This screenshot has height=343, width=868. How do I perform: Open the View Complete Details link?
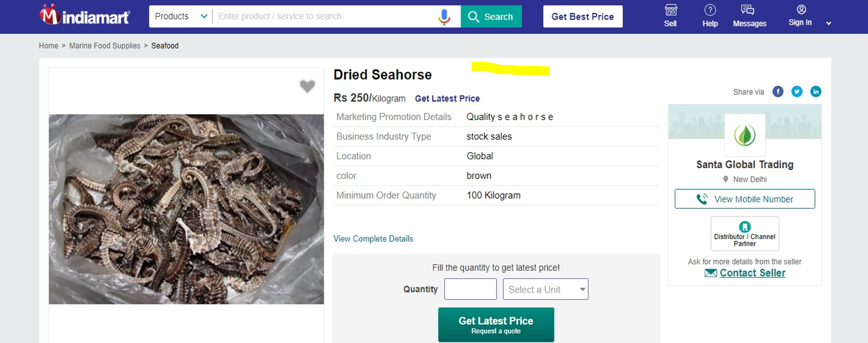pyautogui.click(x=373, y=239)
